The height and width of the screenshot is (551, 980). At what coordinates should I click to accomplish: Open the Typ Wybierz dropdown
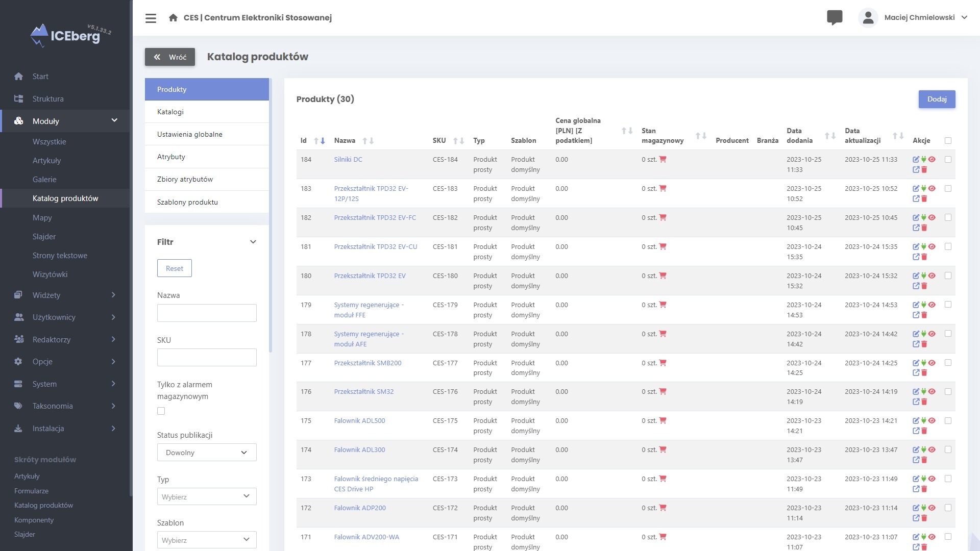[x=207, y=496]
